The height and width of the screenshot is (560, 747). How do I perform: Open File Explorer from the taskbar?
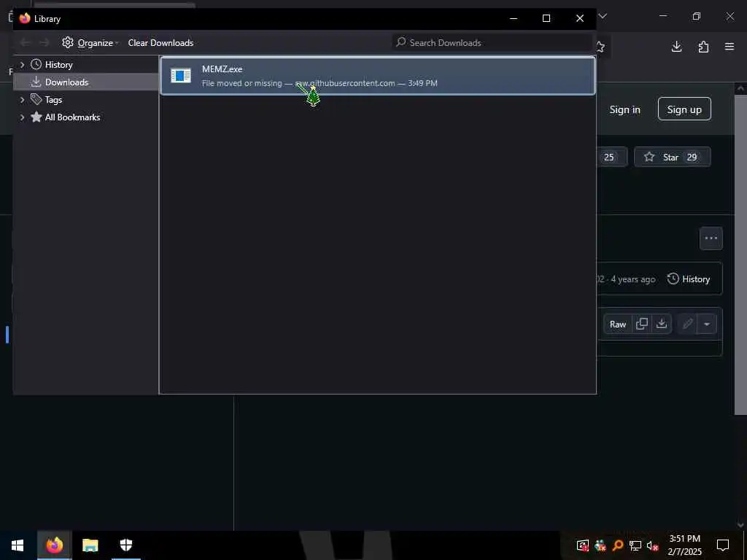(90, 545)
